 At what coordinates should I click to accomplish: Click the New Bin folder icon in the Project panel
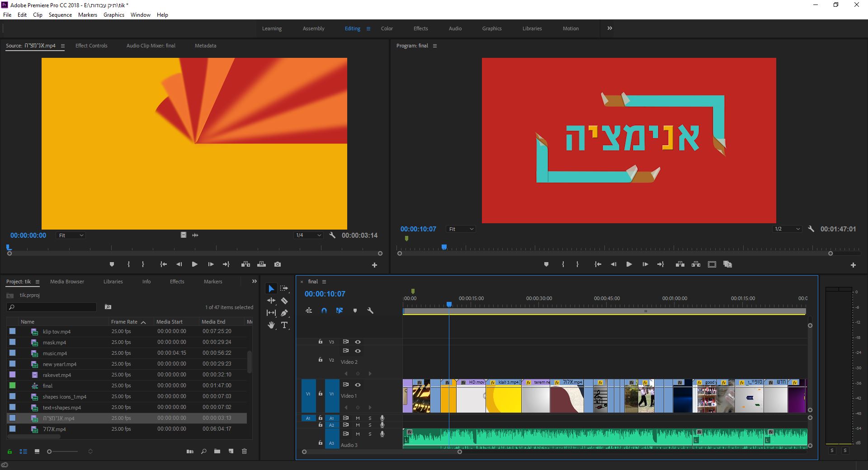click(217, 451)
